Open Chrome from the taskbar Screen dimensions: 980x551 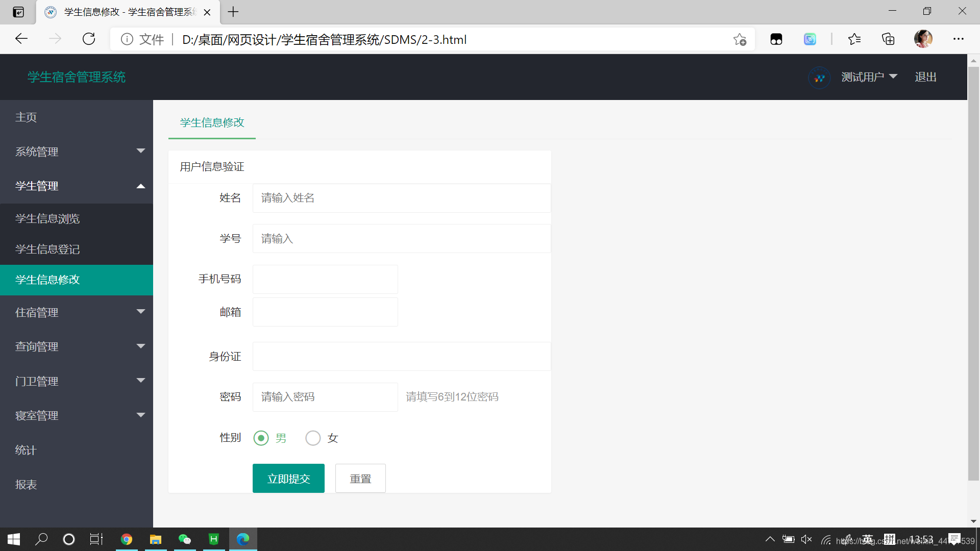(127, 539)
